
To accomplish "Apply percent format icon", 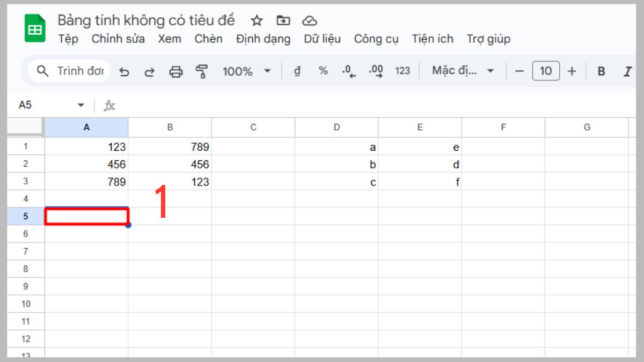I will [323, 71].
